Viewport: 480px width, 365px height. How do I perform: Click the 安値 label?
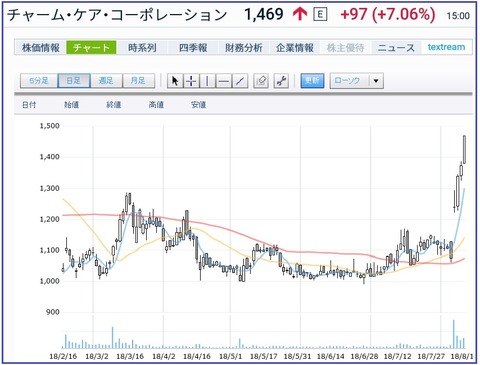coord(198,105)
